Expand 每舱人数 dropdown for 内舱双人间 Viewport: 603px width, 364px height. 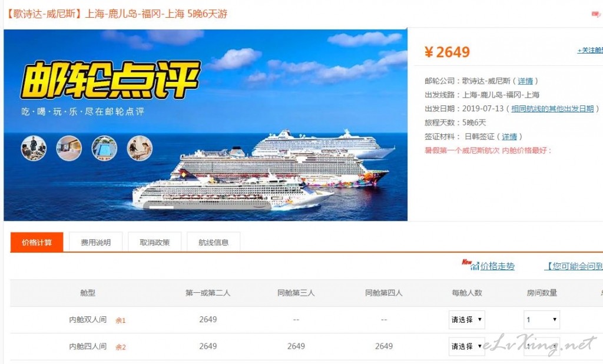(x=466, y=320)
